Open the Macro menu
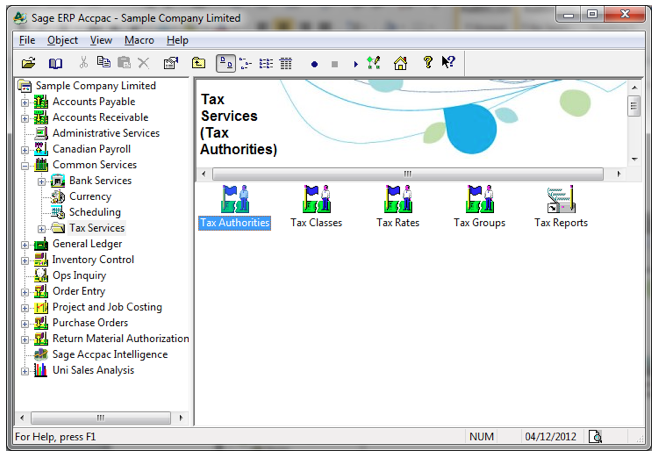The image size is (659, 459). 139,40
